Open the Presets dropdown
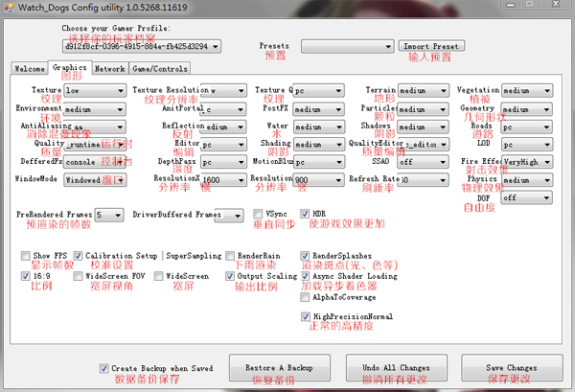This screenshot has height=392, width=575. [x=347, y=47]
